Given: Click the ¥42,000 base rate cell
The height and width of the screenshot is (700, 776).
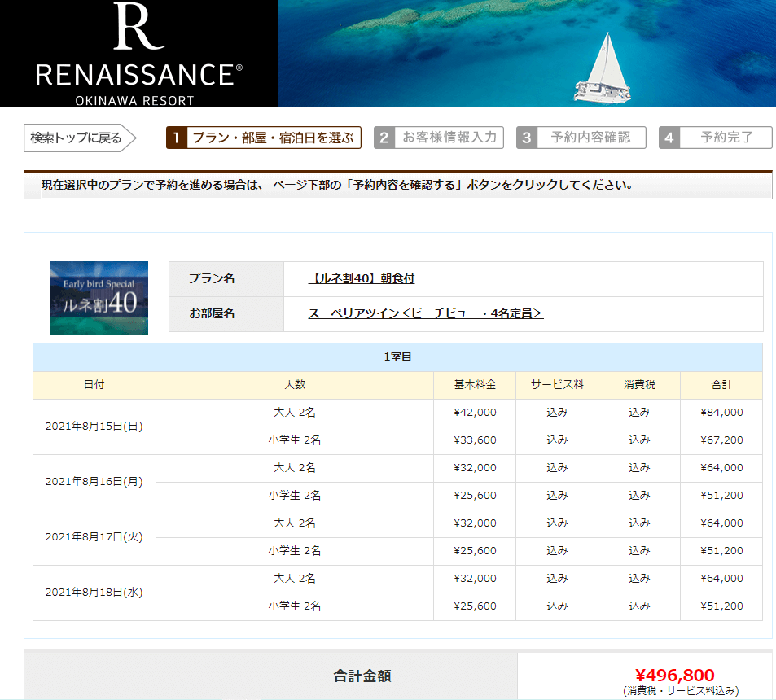Looking at the screenshot, I should coord(475,413).
